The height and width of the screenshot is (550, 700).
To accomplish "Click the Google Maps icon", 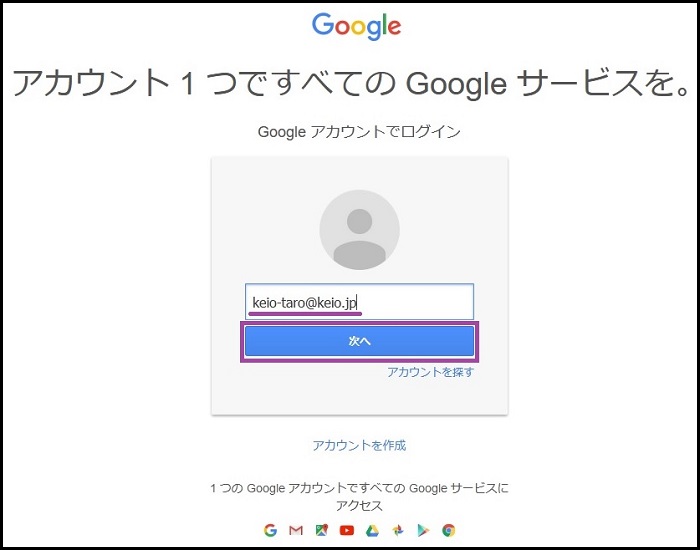I will pos(321,530).
